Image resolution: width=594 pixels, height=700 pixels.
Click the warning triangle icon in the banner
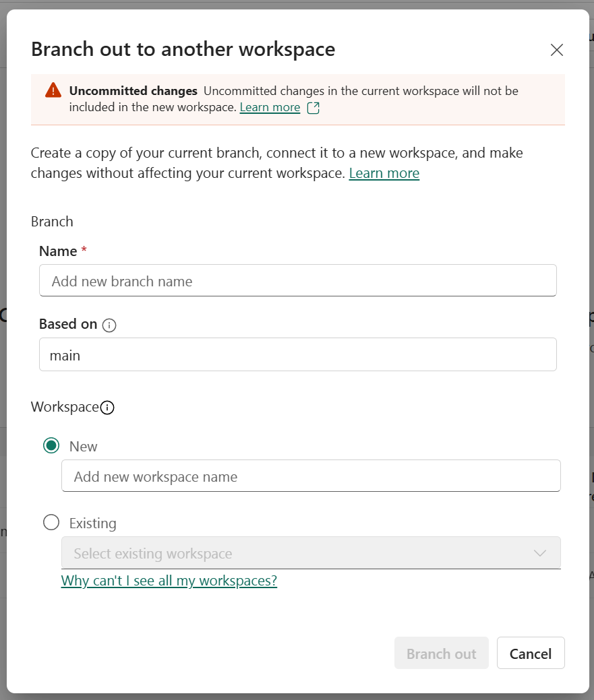pyautogui.click(x=53, y=90)
